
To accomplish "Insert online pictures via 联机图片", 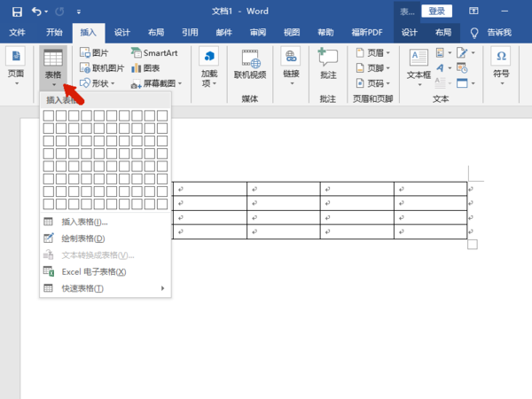I will 102,68.
